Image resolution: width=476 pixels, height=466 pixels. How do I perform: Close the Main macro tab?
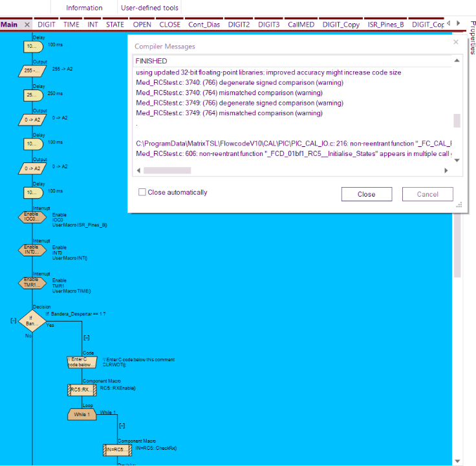pyautogui.click(x=27, y=25)
